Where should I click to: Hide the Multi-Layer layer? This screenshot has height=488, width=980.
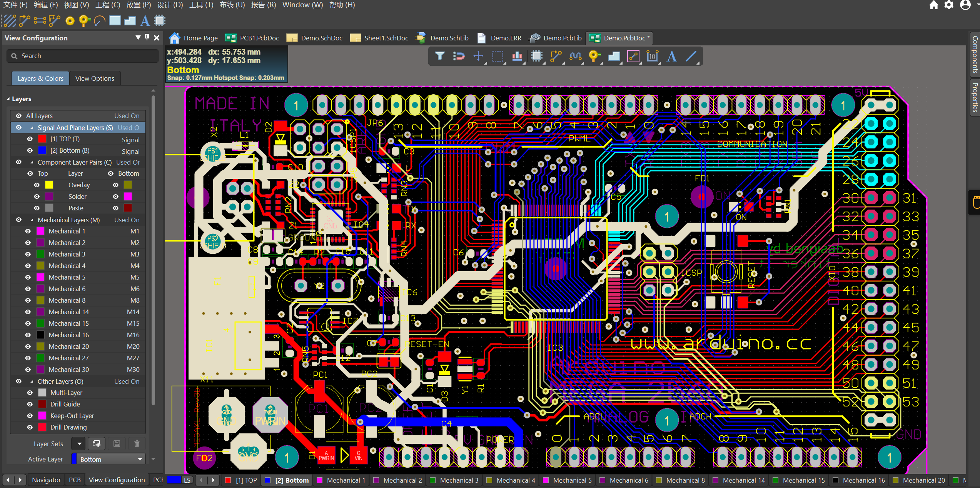click(x=30, y=393)
